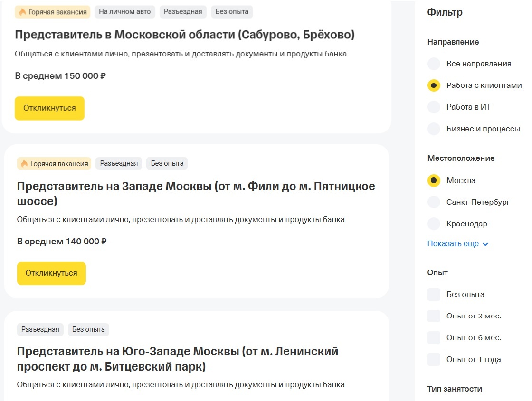Screen dimensions: 532x401
Task: Toggle the Опыт от 1 года checkbox
Action: [x=434, y=360]
